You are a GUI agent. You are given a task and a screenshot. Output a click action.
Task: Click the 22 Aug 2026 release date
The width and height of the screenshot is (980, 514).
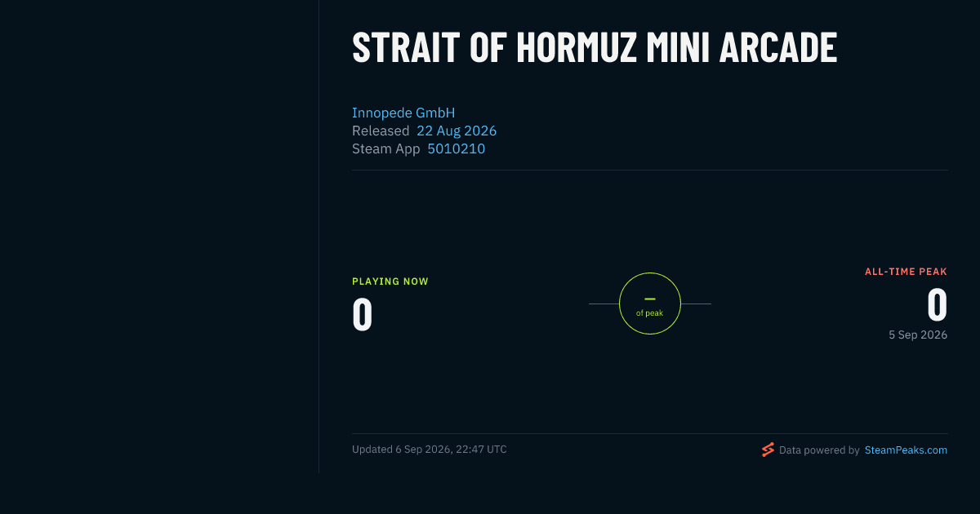tap(457, 131)
